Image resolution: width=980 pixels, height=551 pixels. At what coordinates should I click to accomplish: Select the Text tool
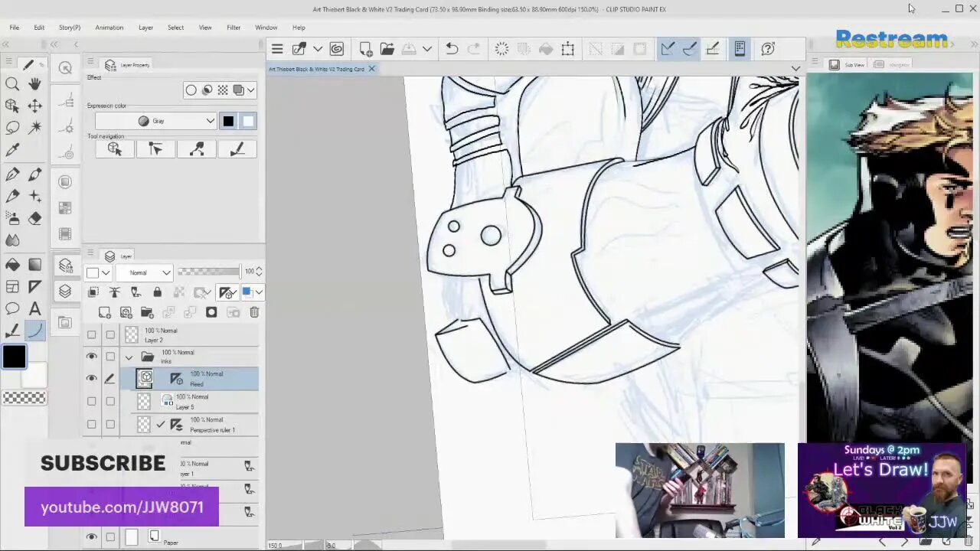coord(35,309)
